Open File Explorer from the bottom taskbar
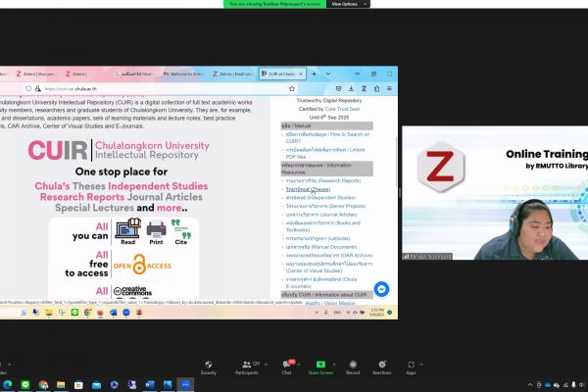The image size is (588, 392). coord(61,384)
